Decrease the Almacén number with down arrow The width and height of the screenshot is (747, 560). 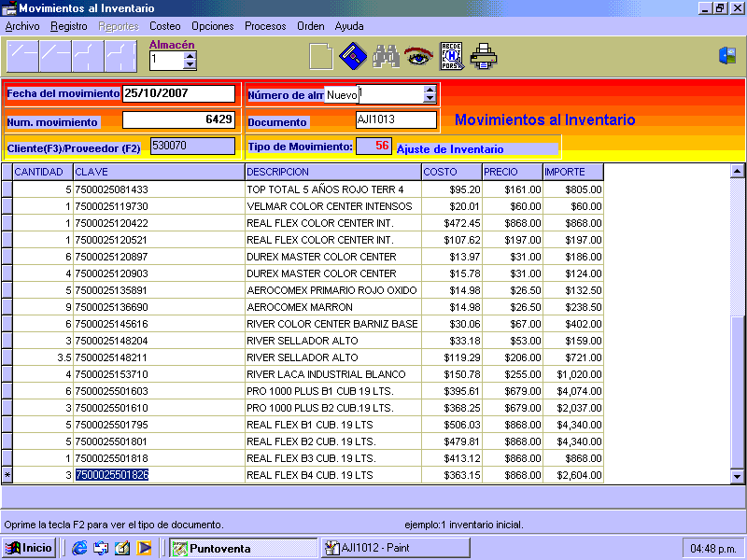(190, 64)
